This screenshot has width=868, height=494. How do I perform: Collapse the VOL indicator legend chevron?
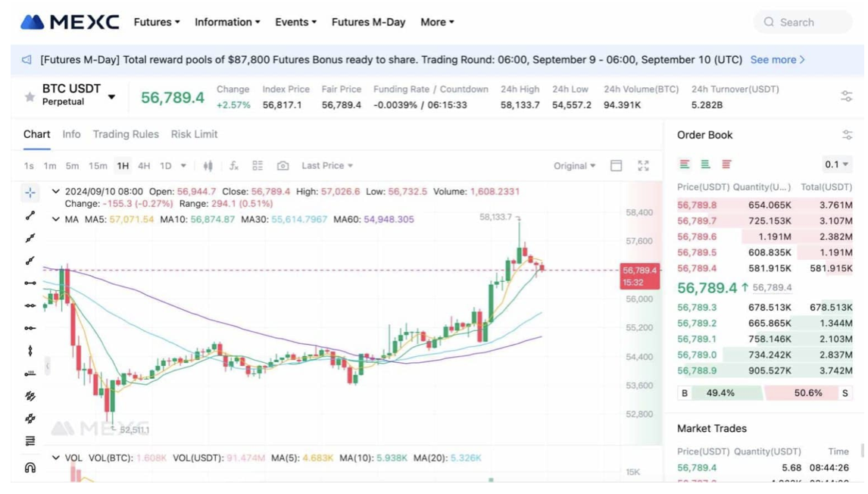click(x=55, y=458)
